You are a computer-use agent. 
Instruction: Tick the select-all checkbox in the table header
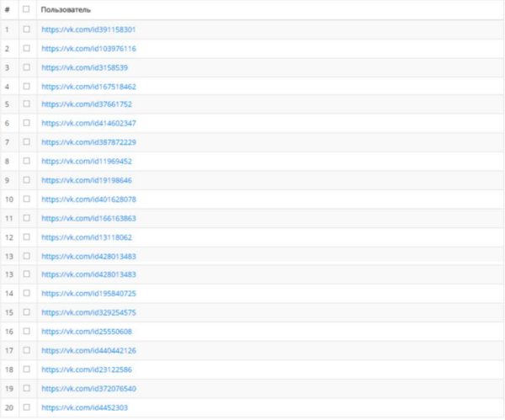point(26,9)
